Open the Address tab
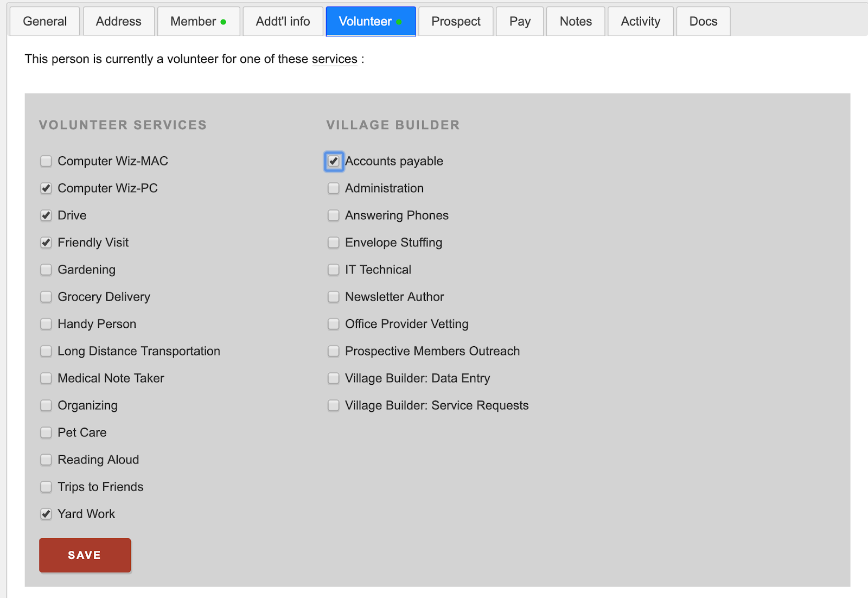This screenshot has height=598, width=868. coord(118,21)
